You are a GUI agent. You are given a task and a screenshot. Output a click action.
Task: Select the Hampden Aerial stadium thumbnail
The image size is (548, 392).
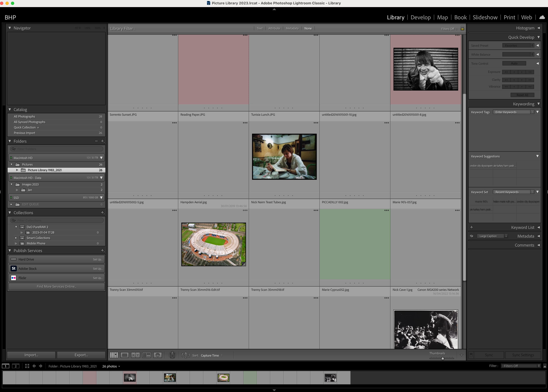click(213, 244)
